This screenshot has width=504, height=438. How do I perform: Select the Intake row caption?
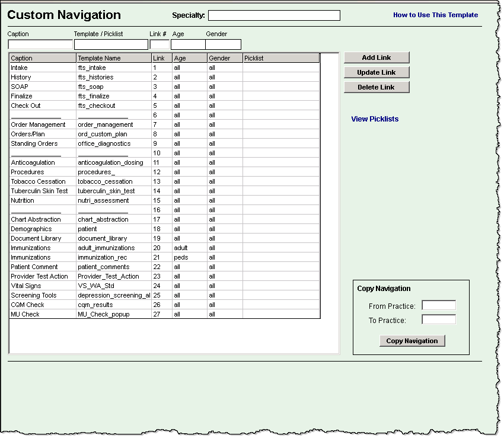tap(19, 68)
